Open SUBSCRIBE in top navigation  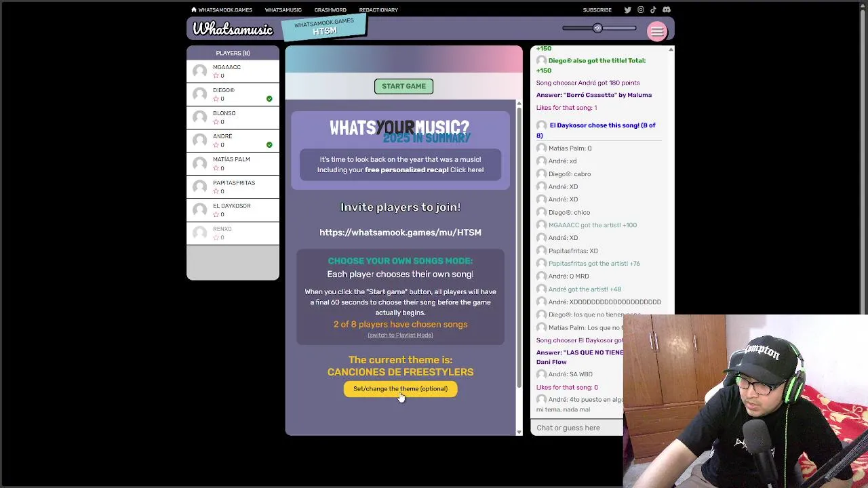coord(597,9)
